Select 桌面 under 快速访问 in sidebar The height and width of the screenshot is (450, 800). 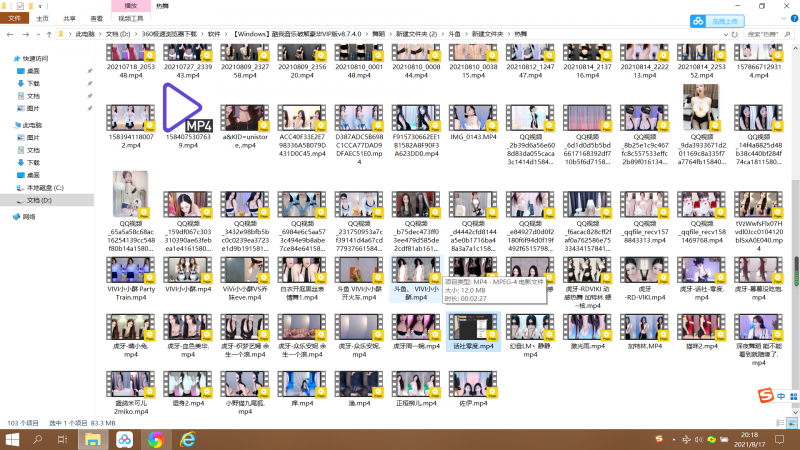(x=33, y=71)
